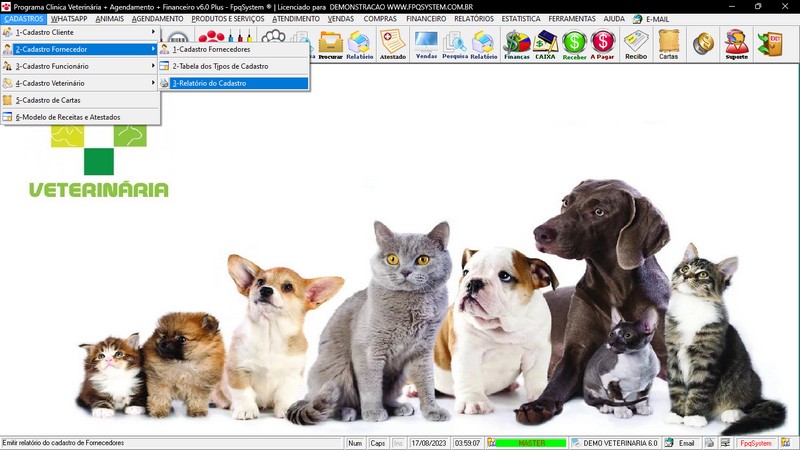Viewport: 800px width, 450px height.
Task: Open the Vendas monitor icon
Action: 426,45
